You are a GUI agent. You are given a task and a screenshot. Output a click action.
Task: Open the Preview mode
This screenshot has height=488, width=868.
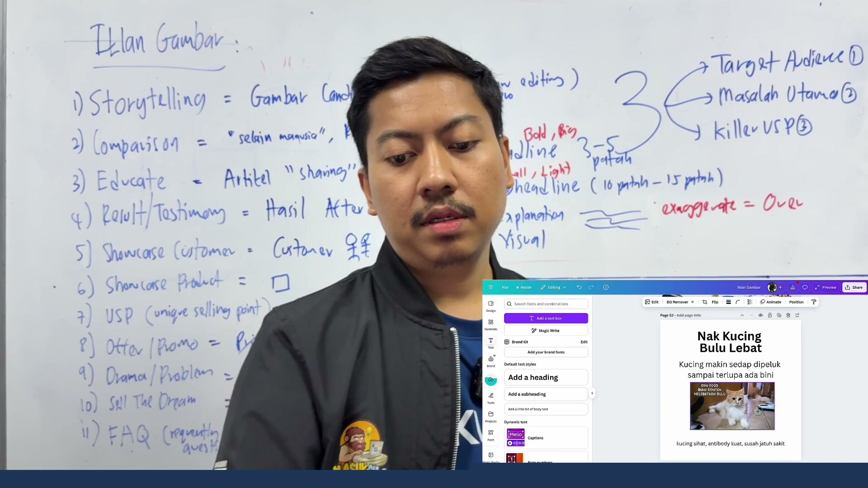pos(826,287)
